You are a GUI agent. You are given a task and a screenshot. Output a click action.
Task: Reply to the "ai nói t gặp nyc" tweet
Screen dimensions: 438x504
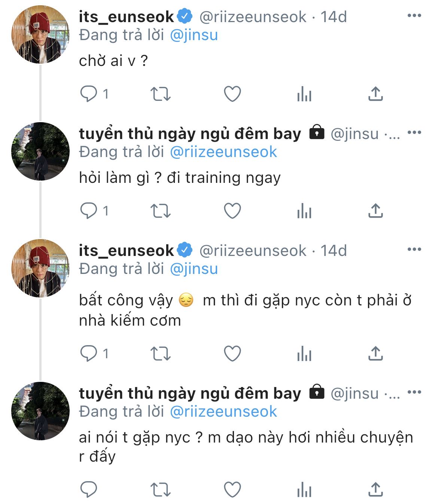pos(89,489)
